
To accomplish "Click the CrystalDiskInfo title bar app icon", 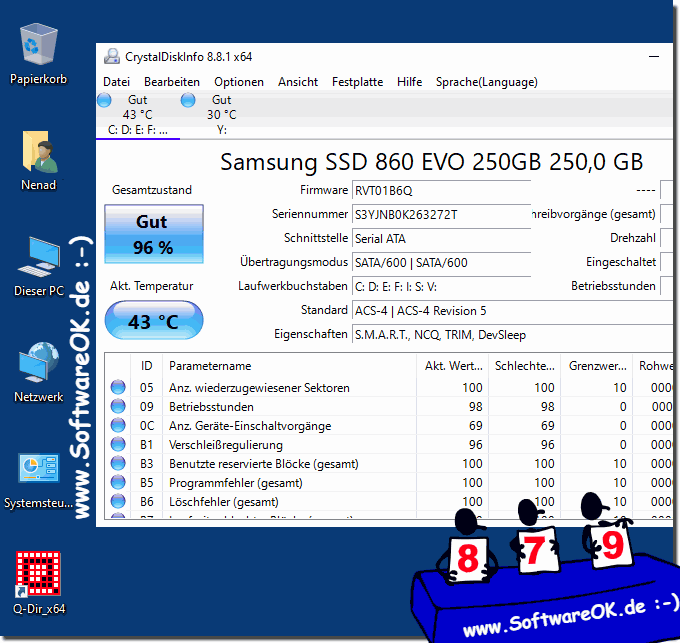I will click(112, 57).
